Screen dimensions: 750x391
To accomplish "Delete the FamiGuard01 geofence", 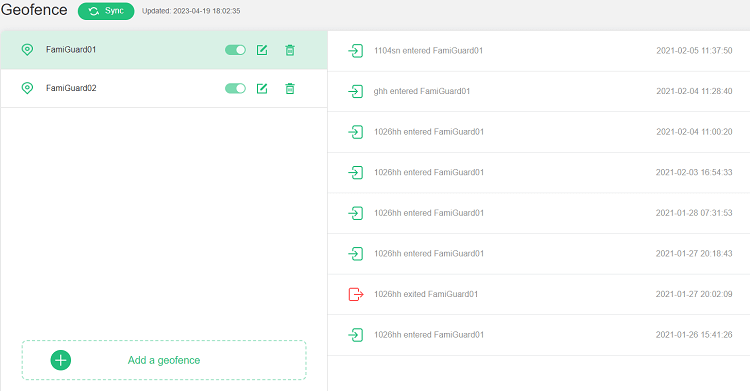I will tap(290, 50).
